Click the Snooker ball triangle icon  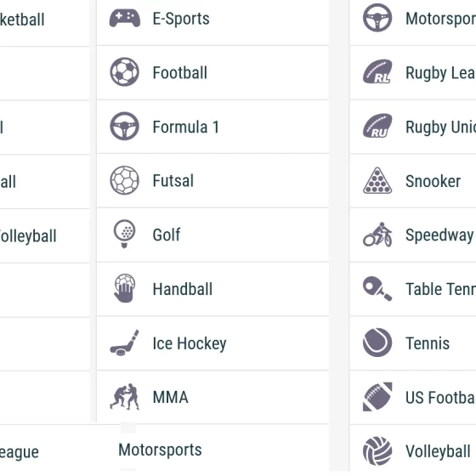(x=377, y=180)
